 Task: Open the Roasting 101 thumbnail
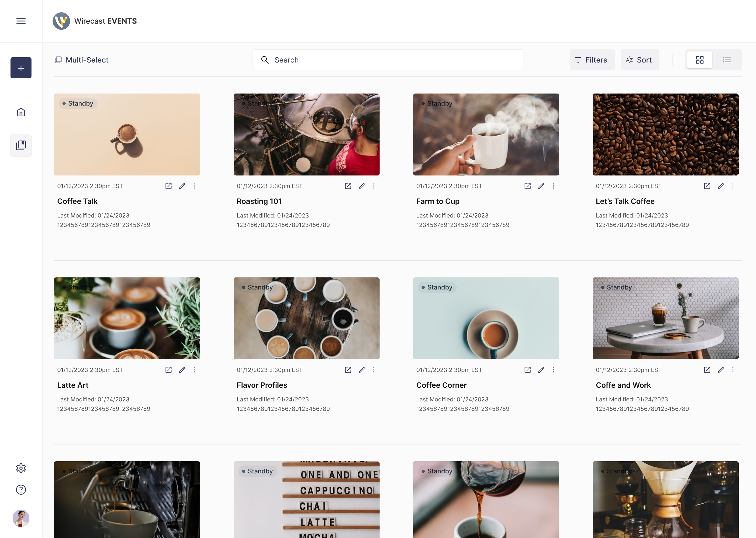tap(307, 134)
